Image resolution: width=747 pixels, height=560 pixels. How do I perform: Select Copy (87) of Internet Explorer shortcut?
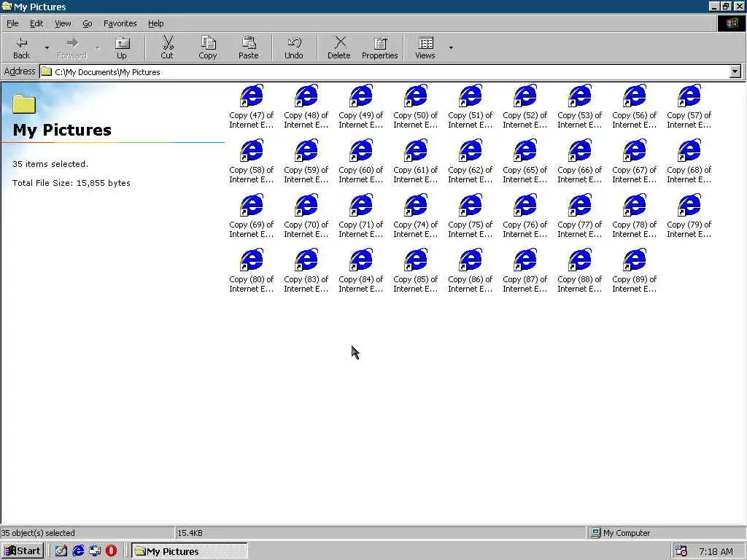click(x=525, y=271)
